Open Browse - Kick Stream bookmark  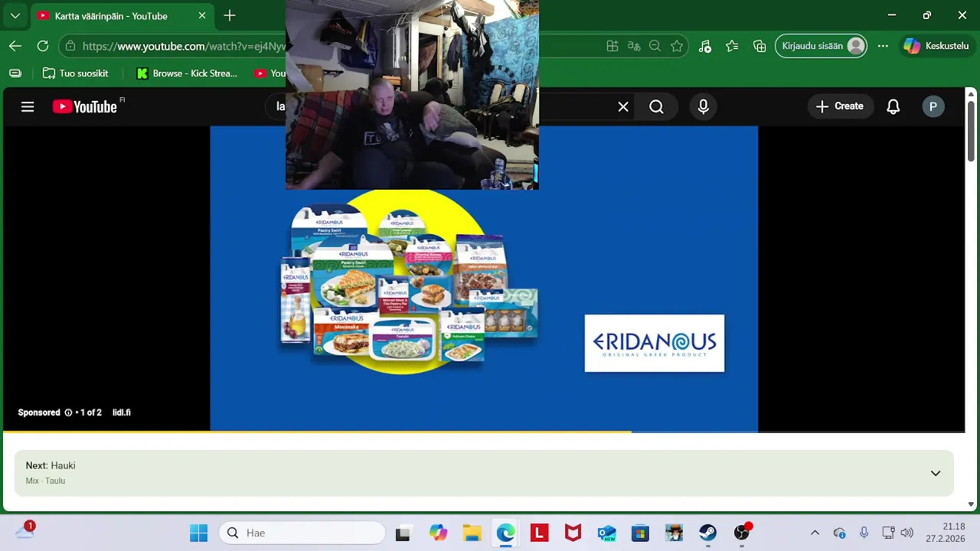click(187, 73)
